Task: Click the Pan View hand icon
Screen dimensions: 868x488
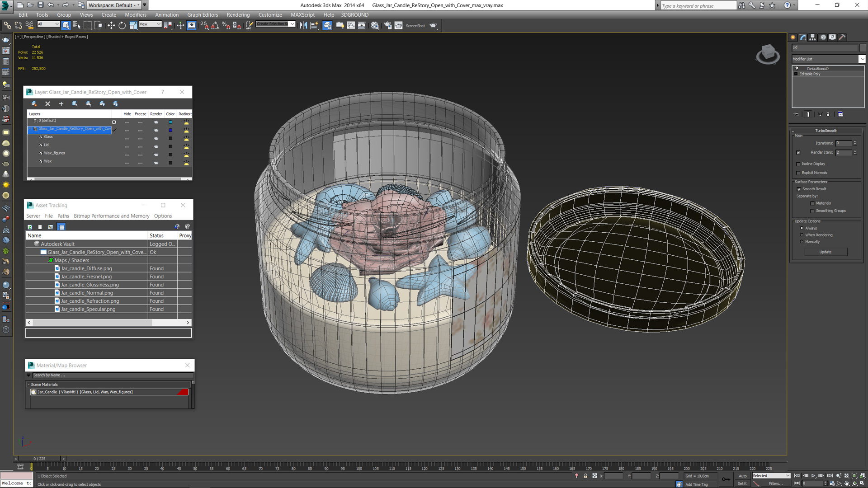Action: (x=847, y=483)
